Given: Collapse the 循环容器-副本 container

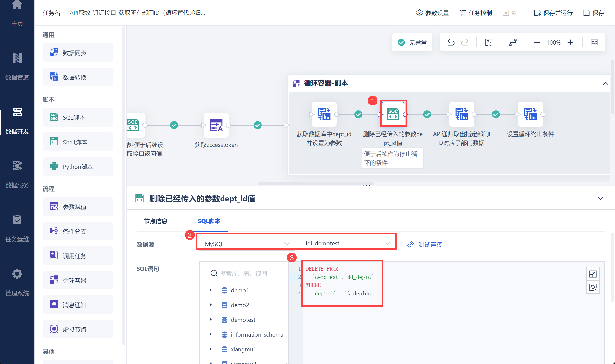Looking at the screenshot, I should tap(605, 83).
